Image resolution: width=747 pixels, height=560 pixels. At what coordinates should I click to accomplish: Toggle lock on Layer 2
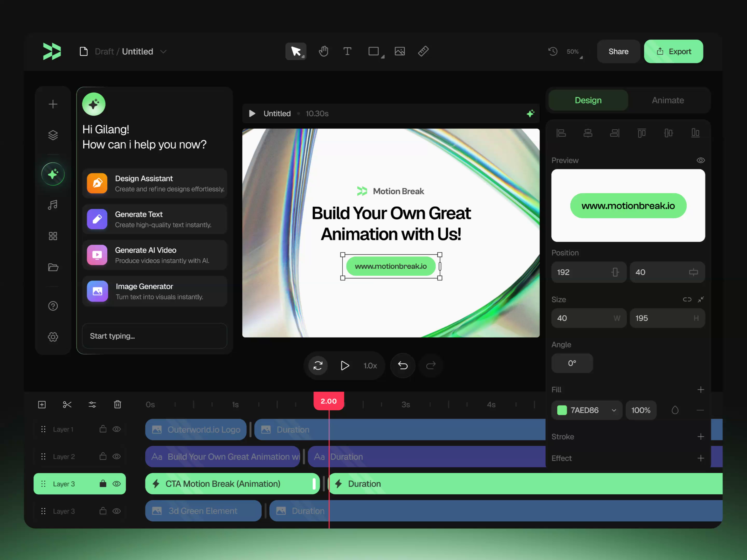click(x=103, y=456)
